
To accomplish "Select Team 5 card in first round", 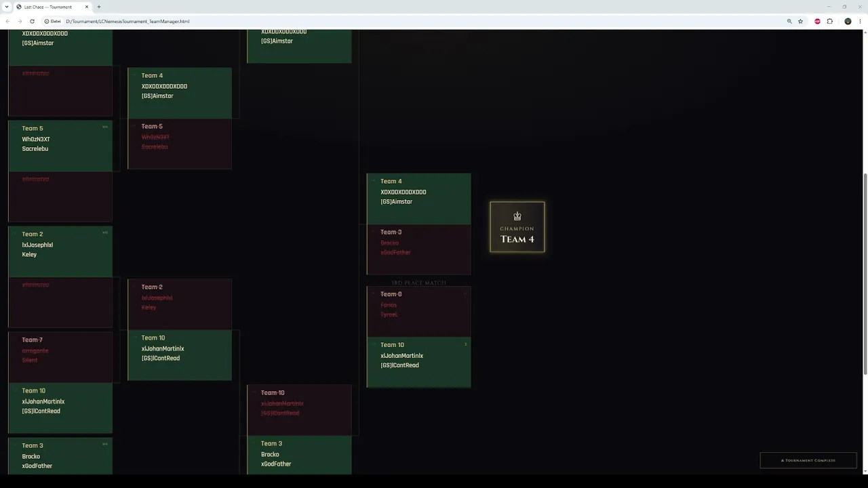I will (x=60, y=146).
